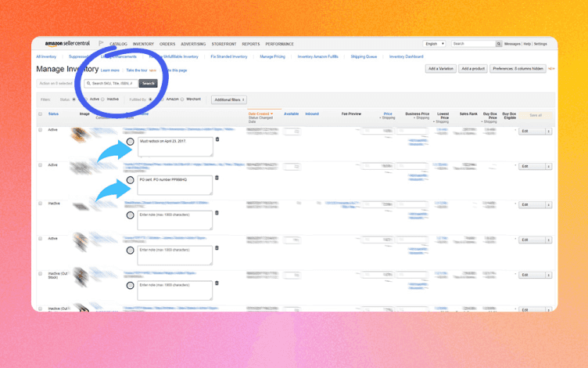Click the Date Created sort arrow
This screenshot has height=368, width=588.
[x=272, y=114]
